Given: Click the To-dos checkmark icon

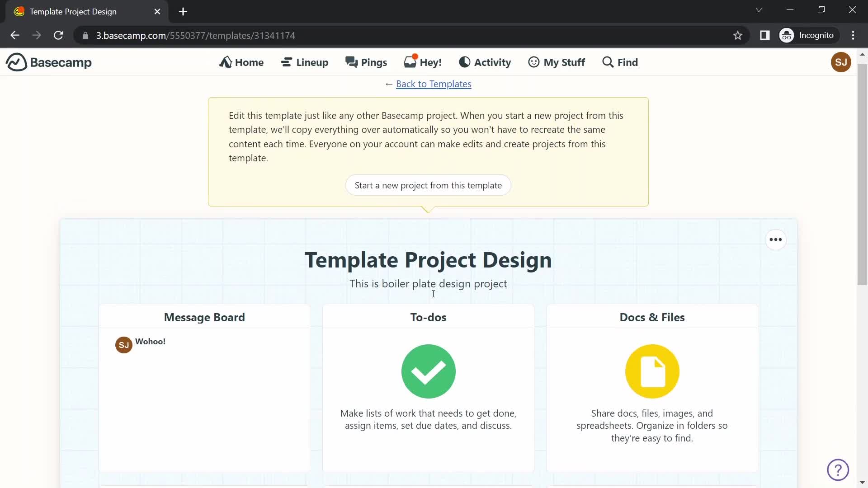Looking at the screenshot, I should [429, 371].
